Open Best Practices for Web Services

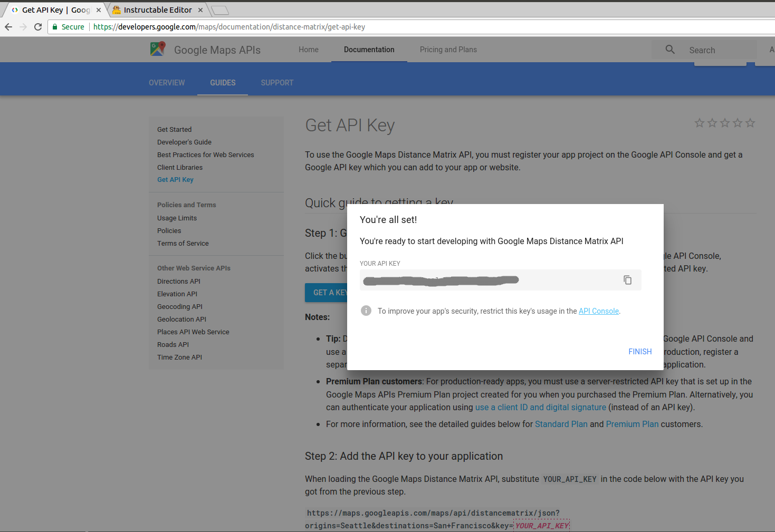tap(206, 154)
